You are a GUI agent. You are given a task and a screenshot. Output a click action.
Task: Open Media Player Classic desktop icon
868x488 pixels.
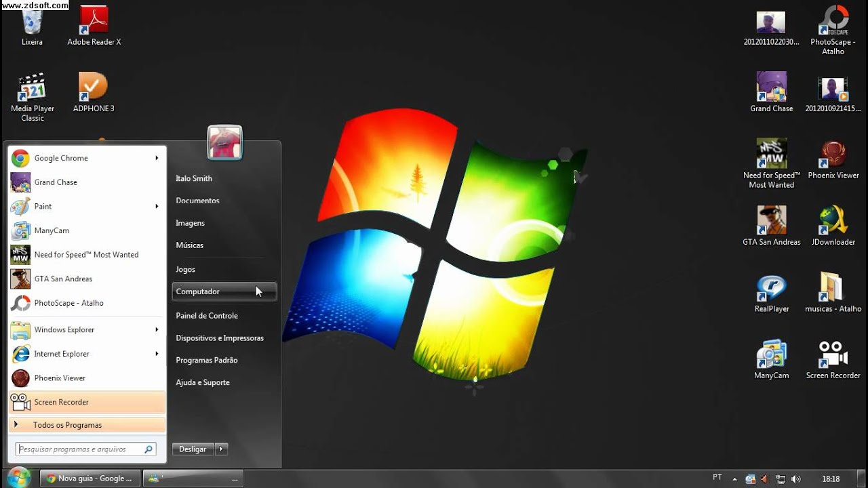pos(32,98)
